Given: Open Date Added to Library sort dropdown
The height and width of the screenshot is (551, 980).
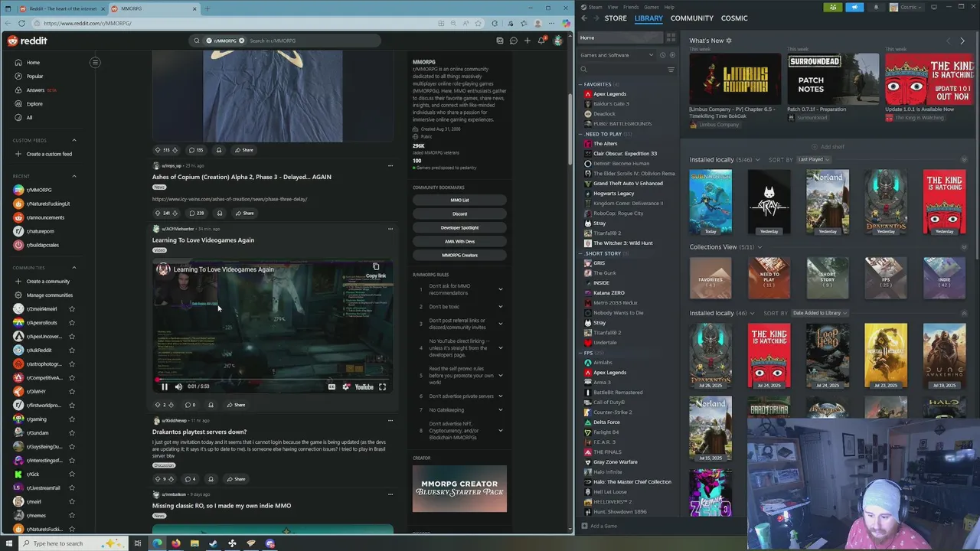Looking at the screenshot, I should click(x=820, y=313).
